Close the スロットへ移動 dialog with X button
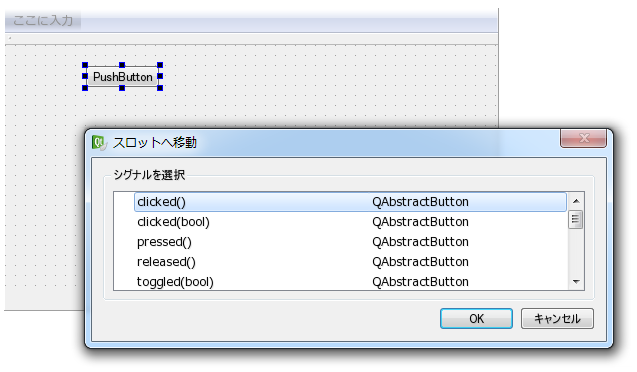The width and height of the screenshot is (637, 372). pos(583,138)
